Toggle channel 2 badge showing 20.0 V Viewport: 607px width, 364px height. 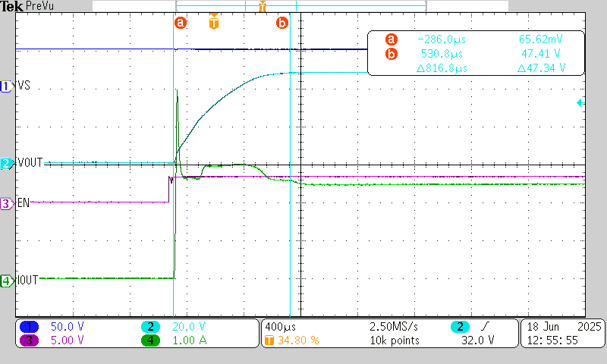151,326
